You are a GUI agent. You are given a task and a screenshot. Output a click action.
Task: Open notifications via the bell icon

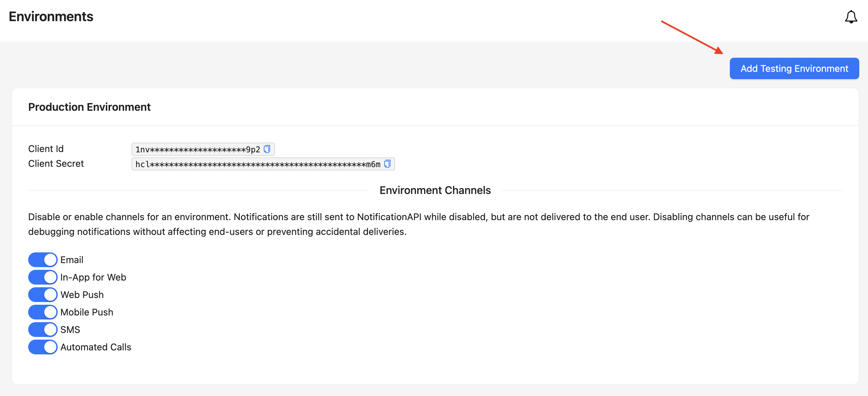[851, 17]
